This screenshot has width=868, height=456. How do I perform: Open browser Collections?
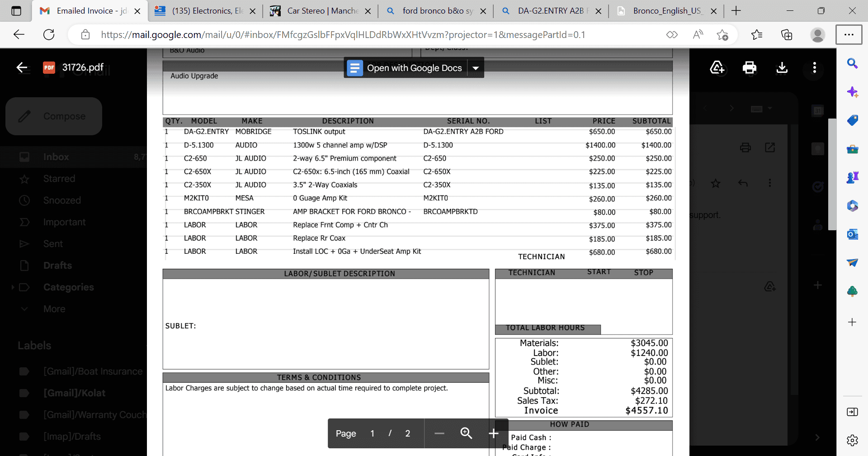(787, 35)
